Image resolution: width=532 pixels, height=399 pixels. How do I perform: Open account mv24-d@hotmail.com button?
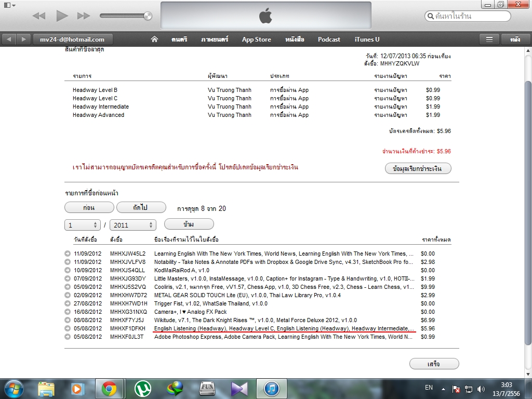point(72,39)
